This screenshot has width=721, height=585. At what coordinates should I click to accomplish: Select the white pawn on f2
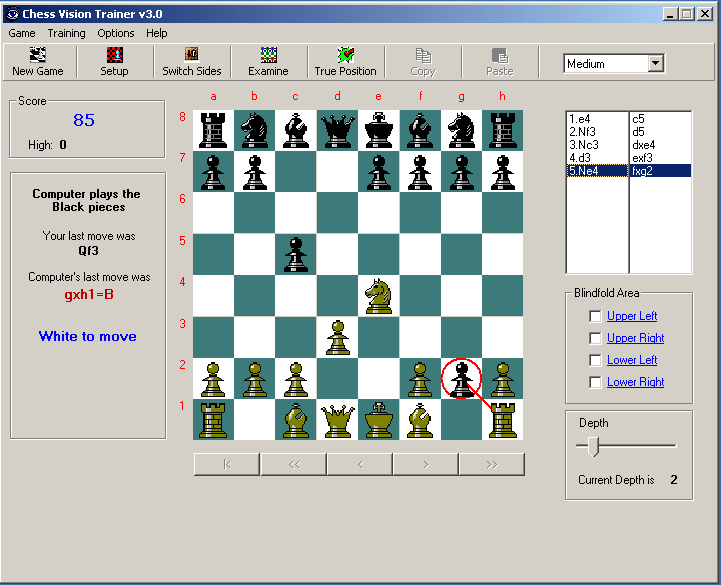420,379
